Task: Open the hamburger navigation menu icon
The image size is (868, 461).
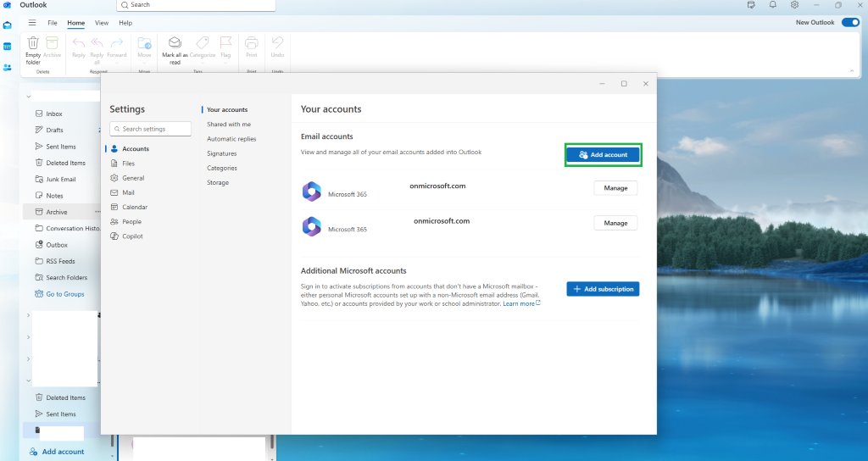Action: pos(32,23)
